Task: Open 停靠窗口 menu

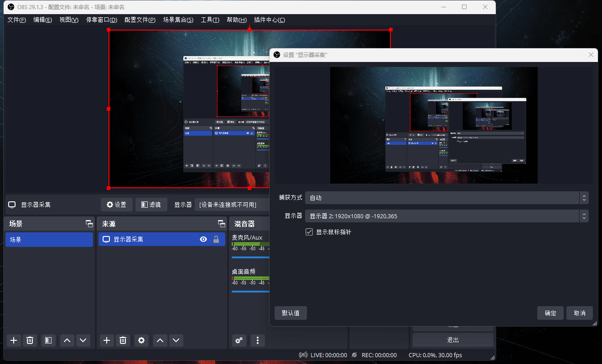Action: pyautogui.click(x=102, y=20)
